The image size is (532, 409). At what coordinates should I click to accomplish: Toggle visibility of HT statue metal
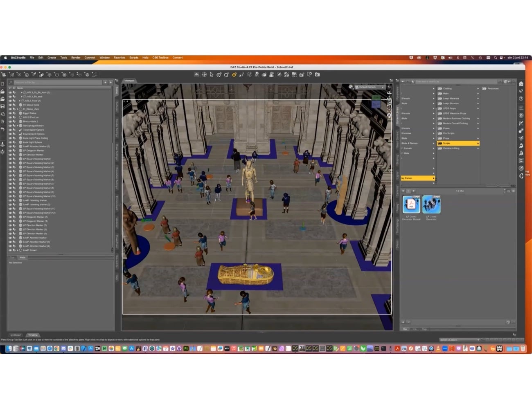(x=10, y=105)
